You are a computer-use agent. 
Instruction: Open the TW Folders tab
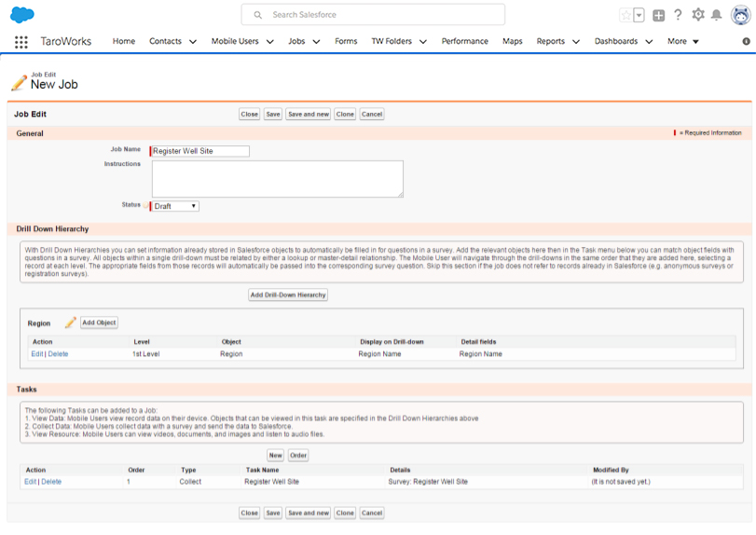coord(392,41)
